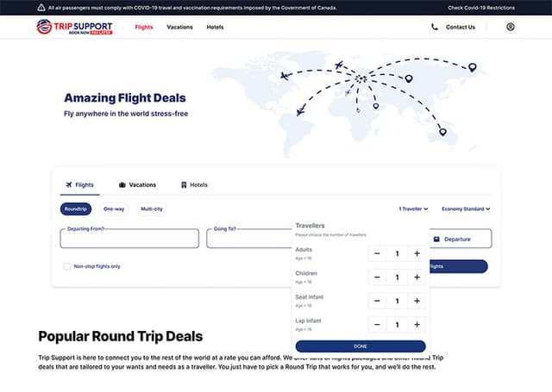The width and height of the screenshot is (552, 392).
Task: Click the Trip Support logo
Action: (74, 27)
